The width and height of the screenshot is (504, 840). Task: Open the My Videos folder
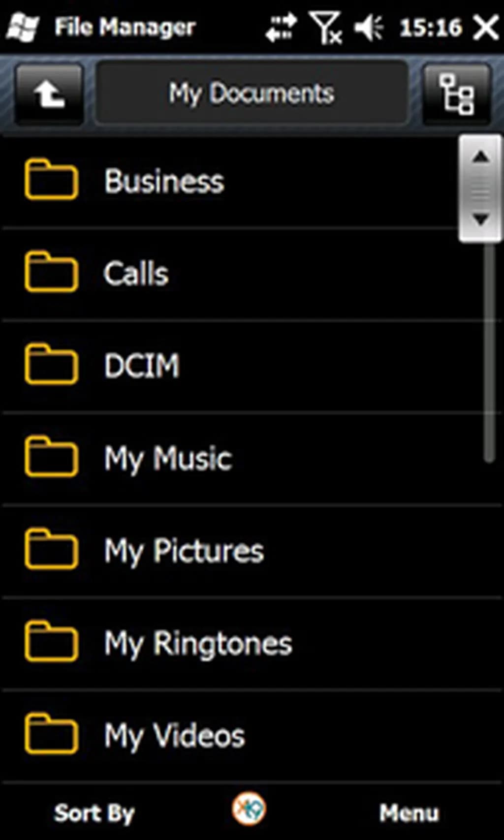(175, 736)
